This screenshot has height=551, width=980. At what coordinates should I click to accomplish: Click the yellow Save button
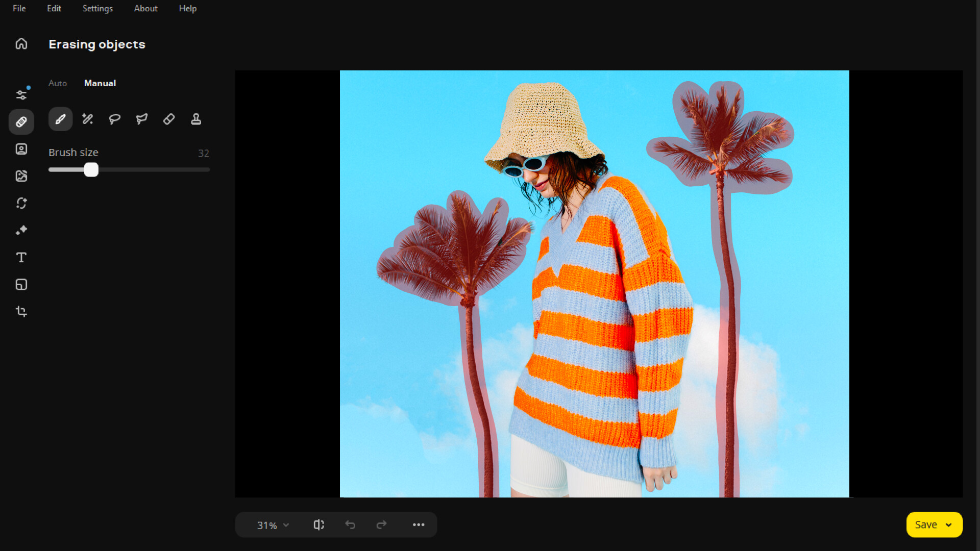click(926, 524)
